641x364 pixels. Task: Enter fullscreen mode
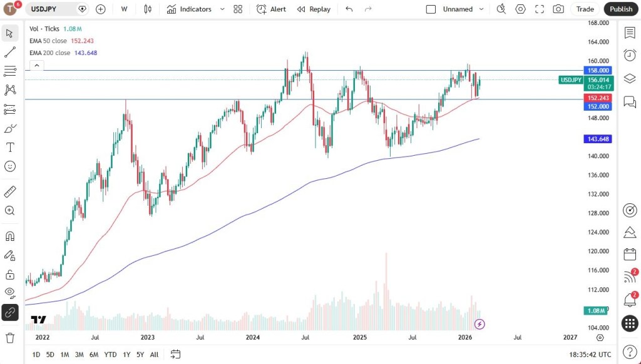[x=539, y=9]
